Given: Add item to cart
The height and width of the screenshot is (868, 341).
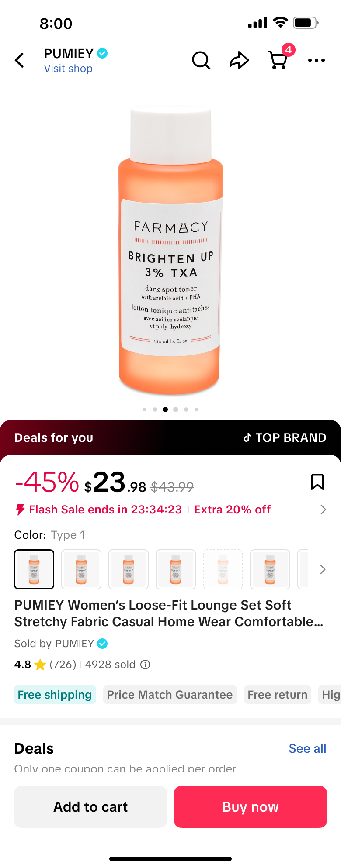Looking at the screenshot, I should tap(90, 807).
